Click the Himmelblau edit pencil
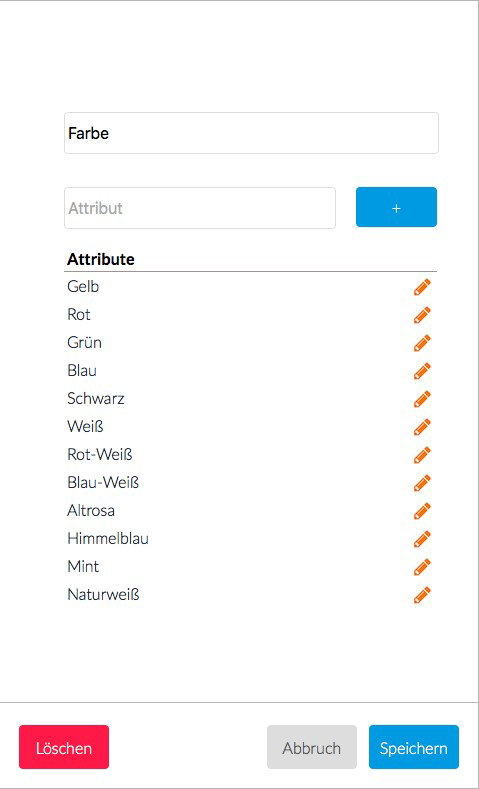 tap(422, 539)
